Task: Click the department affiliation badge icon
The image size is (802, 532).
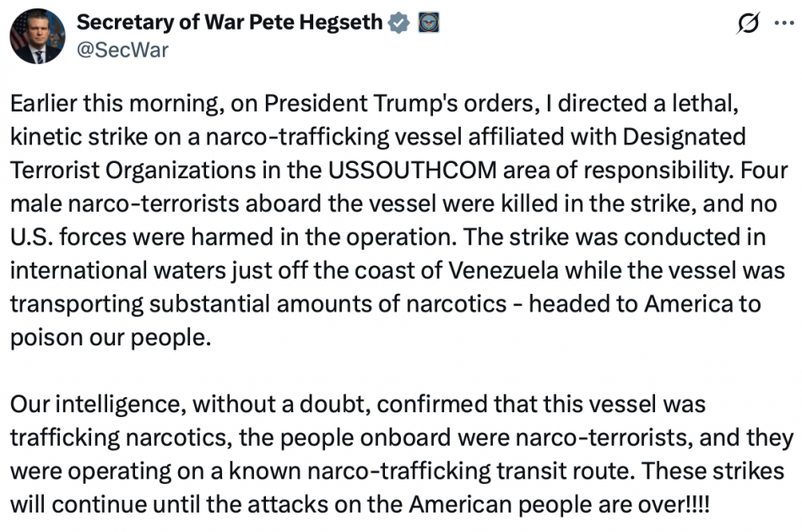Action: tap(428, 23)
